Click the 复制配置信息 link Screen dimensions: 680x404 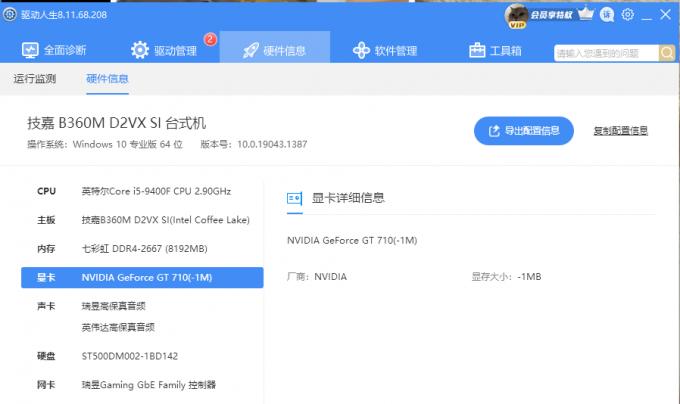[621, 130]
